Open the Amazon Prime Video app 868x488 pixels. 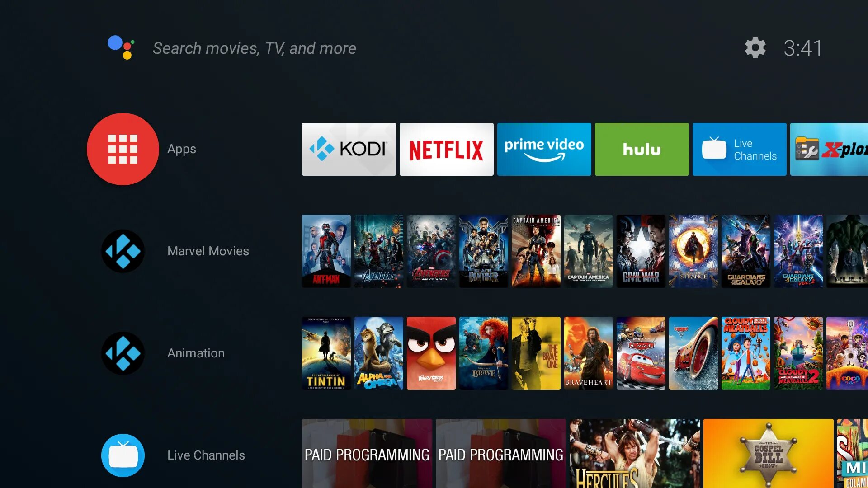544,149
